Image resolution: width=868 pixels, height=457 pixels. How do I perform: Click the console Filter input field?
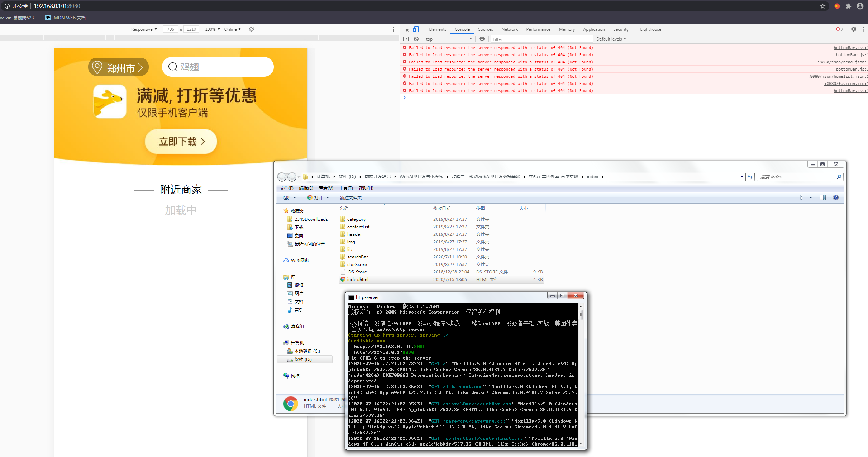pyautogui.click(x=541, y=39)
